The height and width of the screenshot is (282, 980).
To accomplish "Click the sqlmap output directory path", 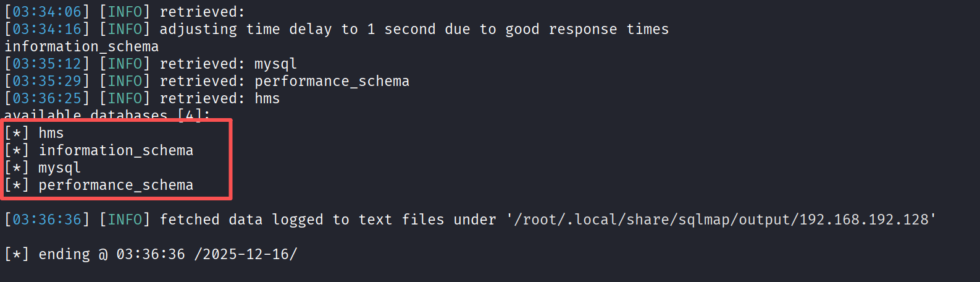I will coord(721,220).
